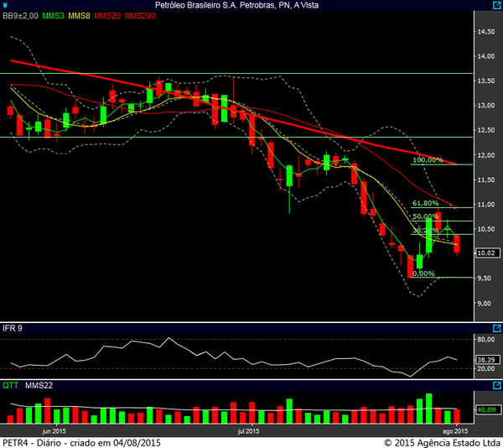Click the MMS20 indicator label
Image resolution: width=503 pixels, height=448 pixels.
[108, 16]
